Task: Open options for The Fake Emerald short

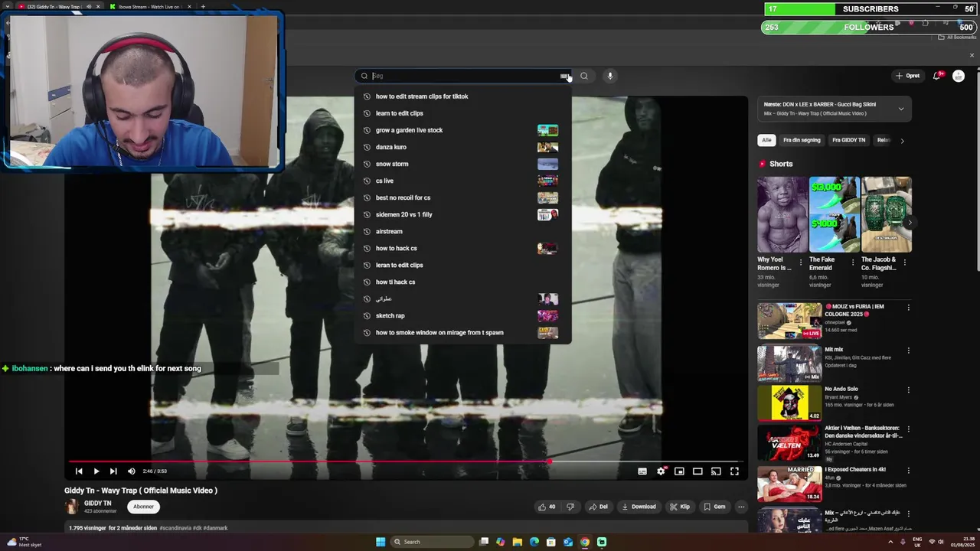Action: point(853,262)
